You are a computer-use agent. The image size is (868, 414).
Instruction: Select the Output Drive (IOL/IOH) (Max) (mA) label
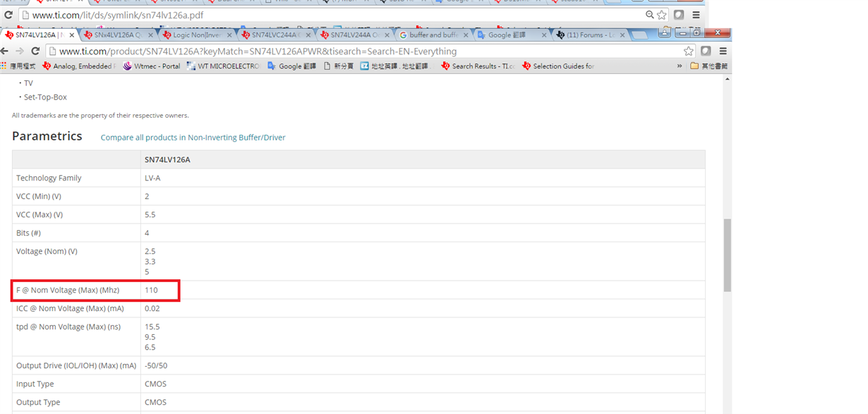tap(76, 365)
